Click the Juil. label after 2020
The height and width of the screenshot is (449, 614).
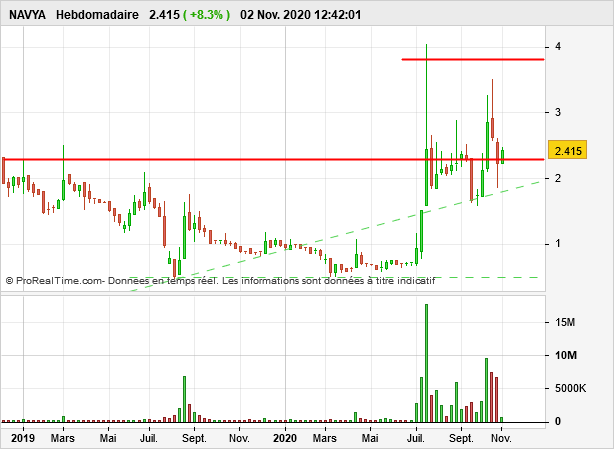click(x=416, y=438)
